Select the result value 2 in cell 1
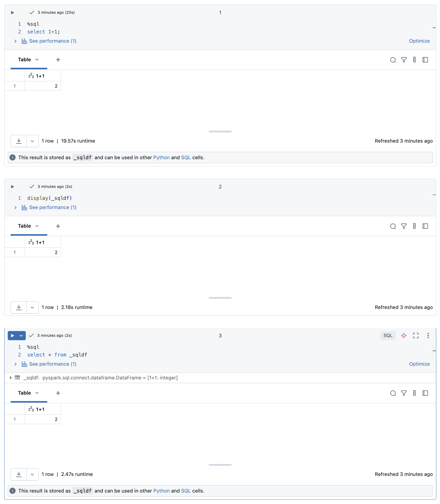Viewport: 440px width, 504px height. click(x=56, y=86)
